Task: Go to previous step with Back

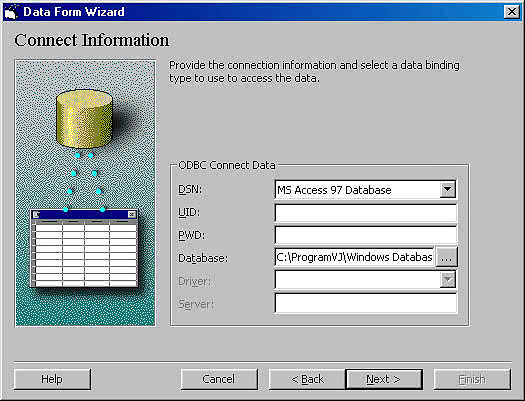Action: [x=307, y=379]
